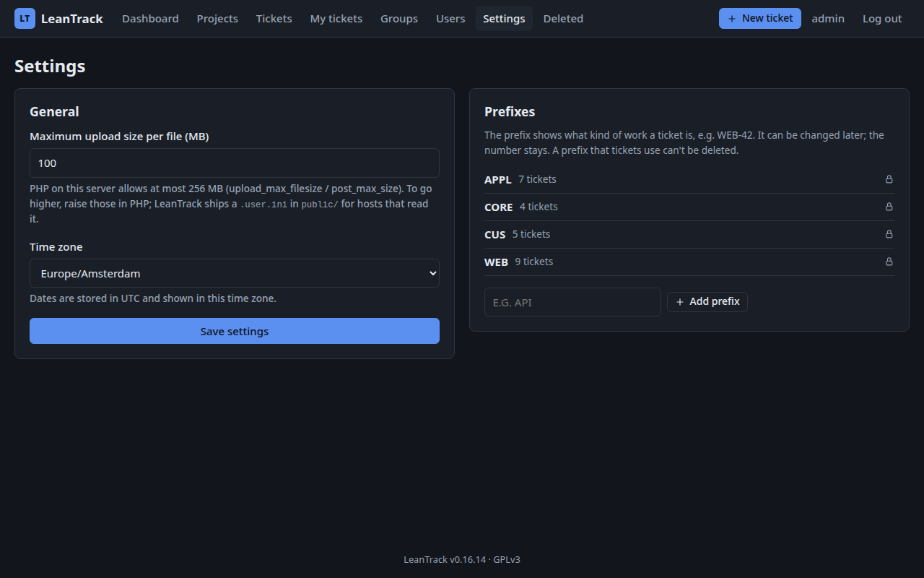Click the lock icon in WEB row
This screenshot has width=924, height=578.
point(889,262)
